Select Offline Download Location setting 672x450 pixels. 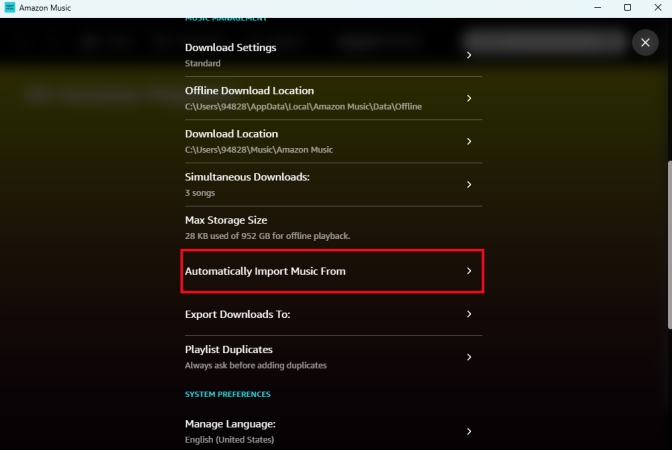[x=333, y=98]
